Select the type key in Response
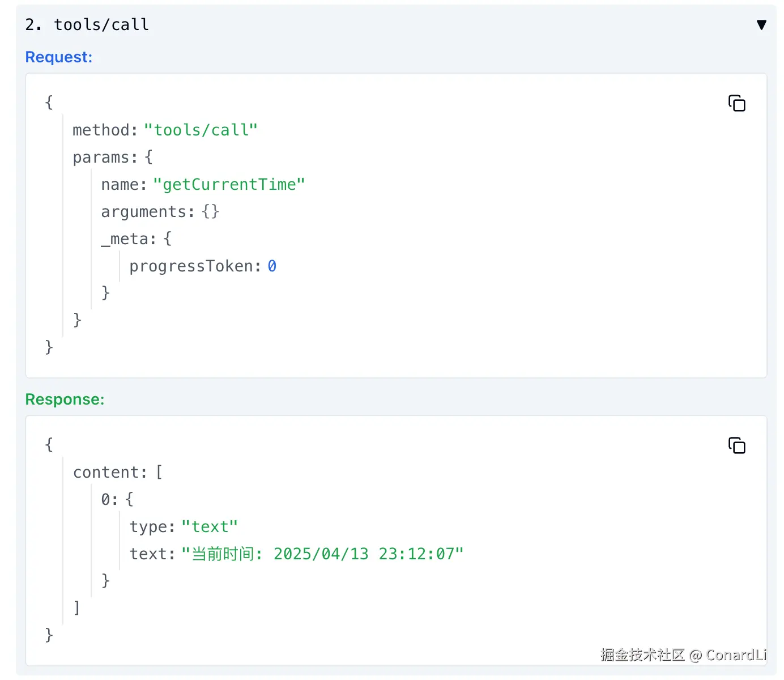 [148, 527]
